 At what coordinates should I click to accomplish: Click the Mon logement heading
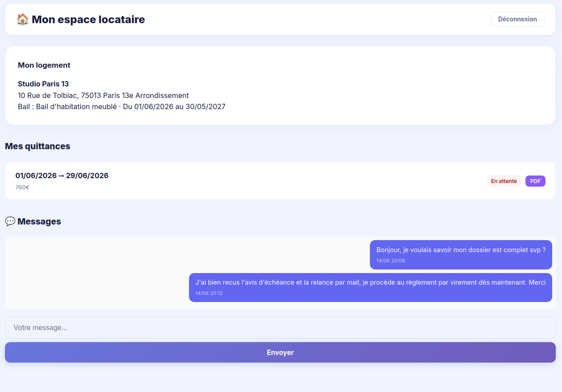pyautogui.click(x=44, y=65)
